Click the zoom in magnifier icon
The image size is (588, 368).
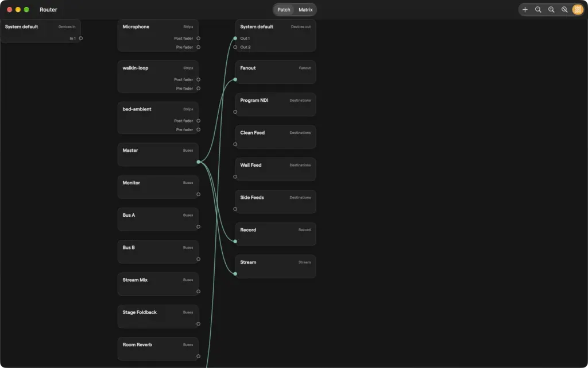(x=551, y=10)
